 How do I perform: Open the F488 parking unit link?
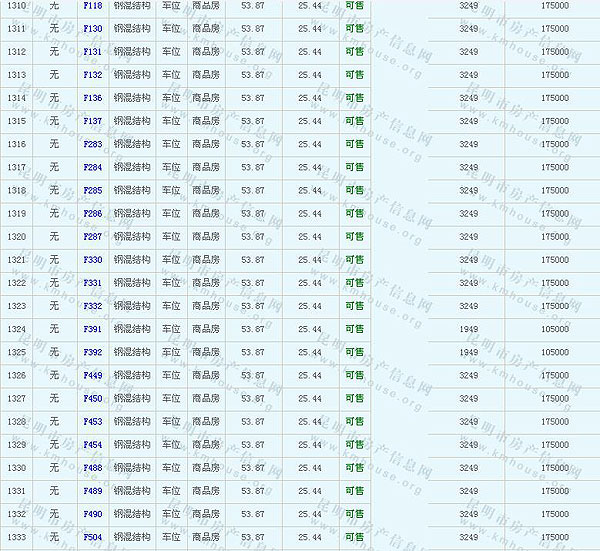[x=93, y=467]
